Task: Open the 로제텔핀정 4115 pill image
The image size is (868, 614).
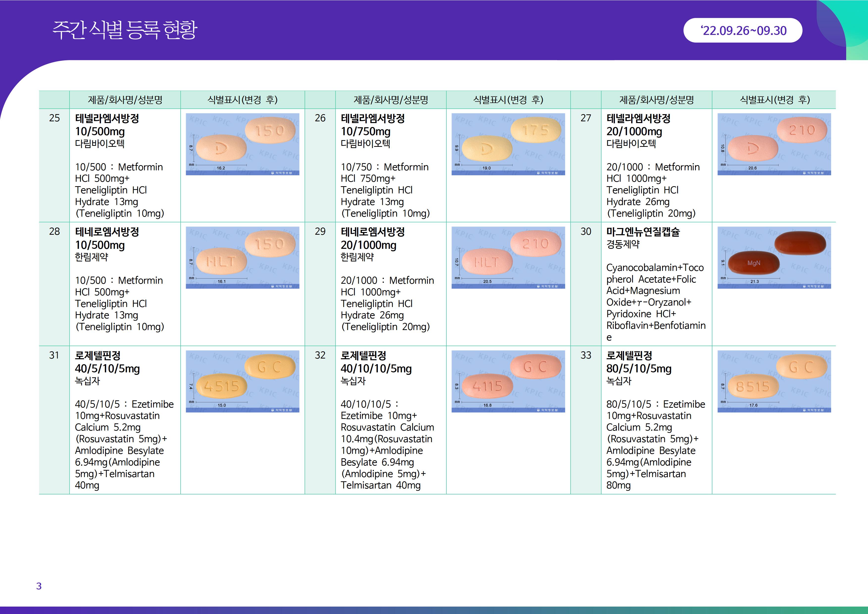Action: [508, 381]
